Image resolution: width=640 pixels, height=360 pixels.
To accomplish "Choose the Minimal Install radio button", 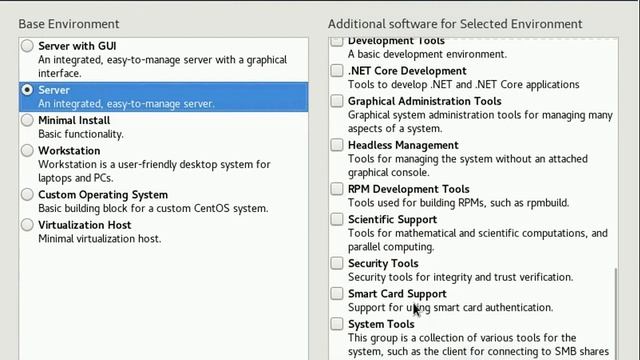I will click(x=27, y=120).
